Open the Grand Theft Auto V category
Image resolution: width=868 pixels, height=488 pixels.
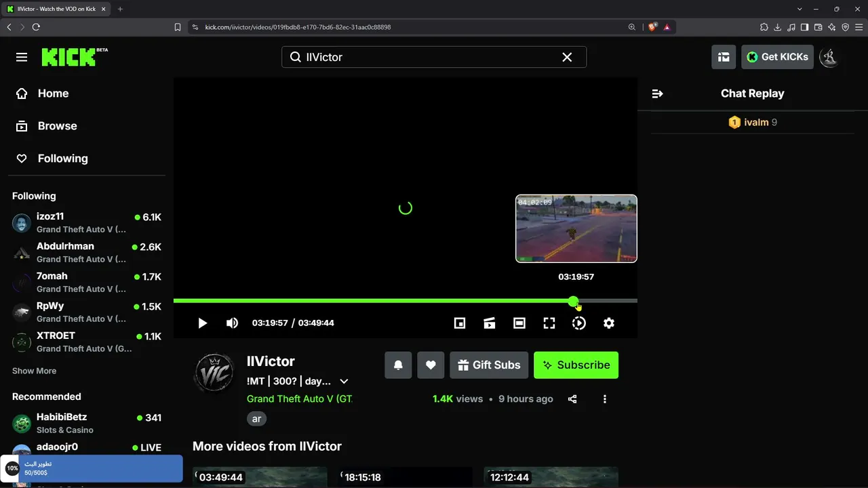coord(300,399)
